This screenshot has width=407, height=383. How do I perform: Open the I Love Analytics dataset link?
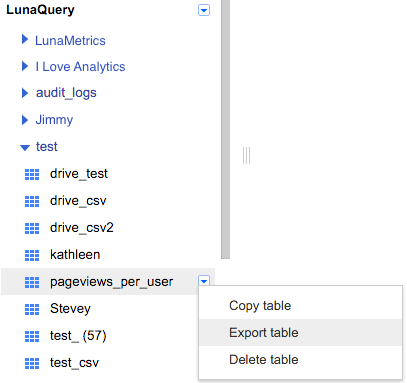(x=80, y=67)
